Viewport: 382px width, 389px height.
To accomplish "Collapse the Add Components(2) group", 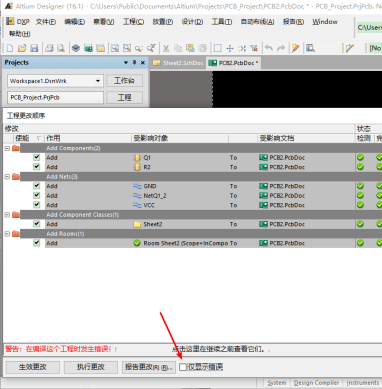I will coord(7,148).
